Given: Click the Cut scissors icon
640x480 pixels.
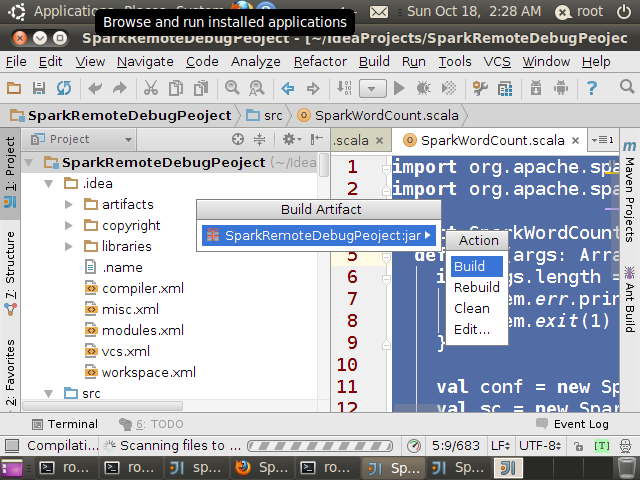Looking at the screenshot, I should pyautogui.click(x=151, y=88).
